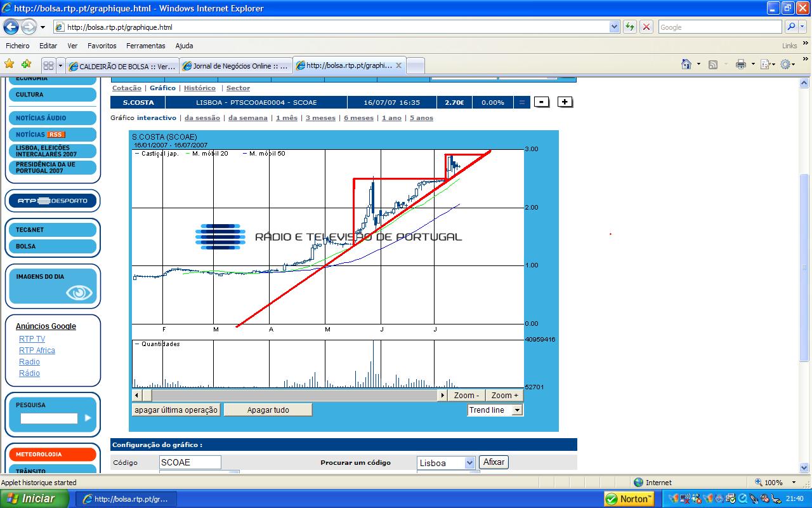Open the Editar menu
The width and height of the screenshot is (812, 508).
(48, 46)
